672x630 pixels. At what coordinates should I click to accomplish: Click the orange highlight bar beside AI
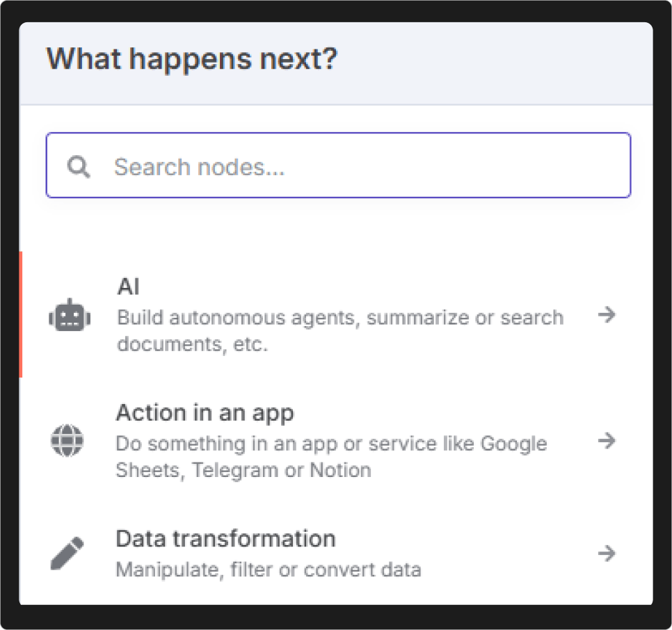(x=21, y=315)
